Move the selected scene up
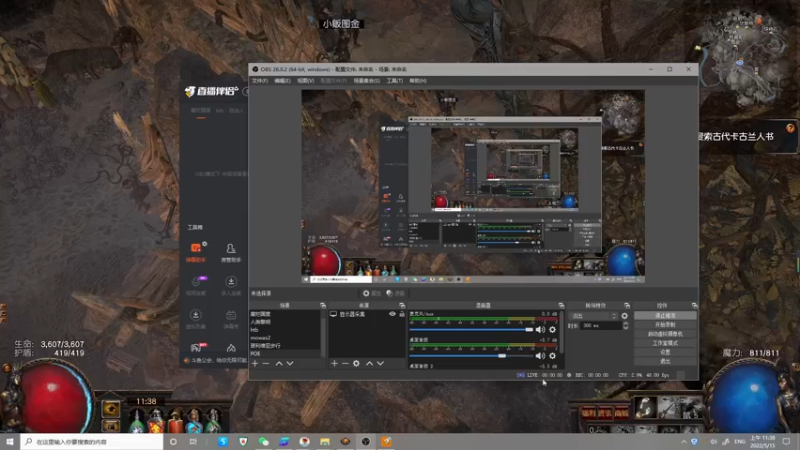Viewport: 800px width, 450px height. [279, 363]
